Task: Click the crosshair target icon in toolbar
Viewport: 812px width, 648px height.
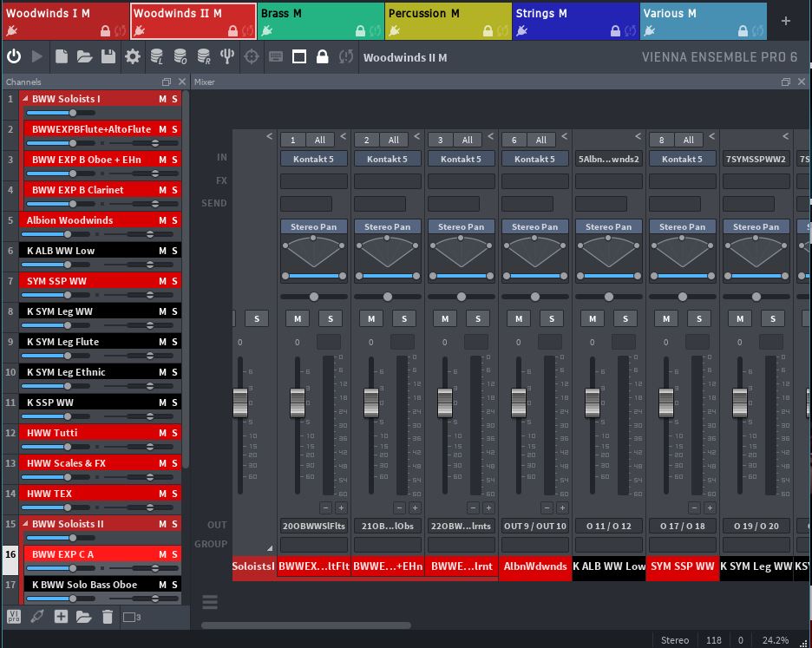Action: pyautogui.click(x=252, y=56)
